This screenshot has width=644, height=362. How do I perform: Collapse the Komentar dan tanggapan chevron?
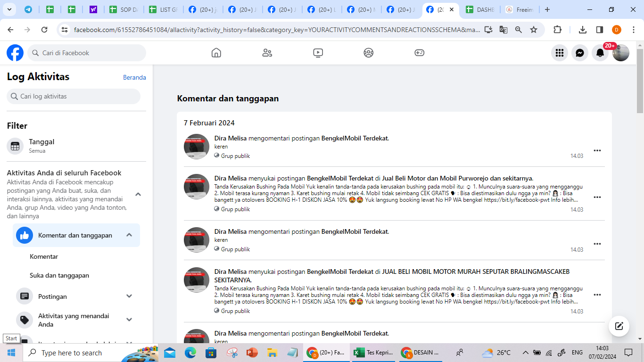129,235
